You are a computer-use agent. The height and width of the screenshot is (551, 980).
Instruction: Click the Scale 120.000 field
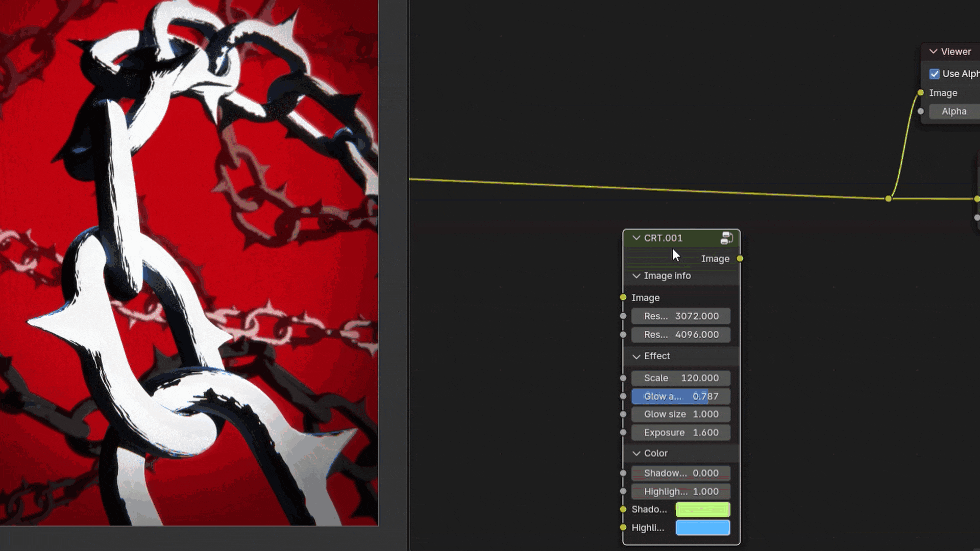click(680, 378)
